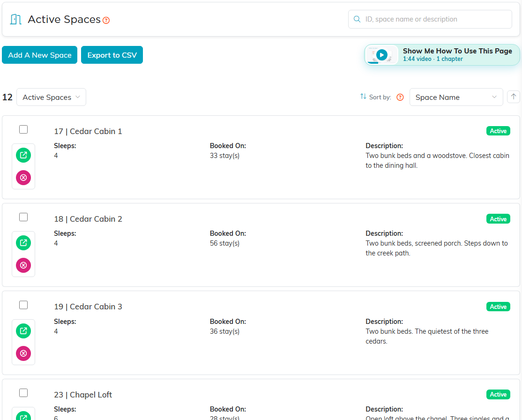The image size is (522, 420).
Task: Click the Cedar Cabin 3 quietest cedars description
Action: pyautogui.click(x=427, y=336)
